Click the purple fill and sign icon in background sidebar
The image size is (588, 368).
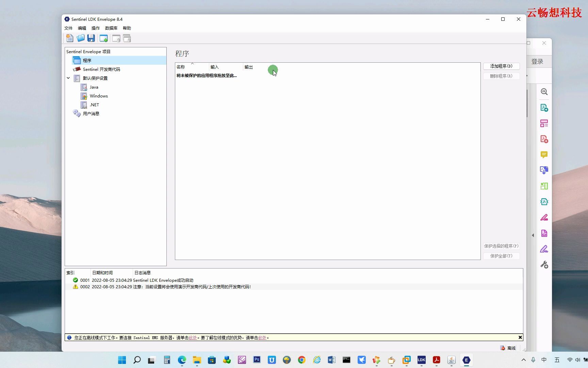(544, 249)
